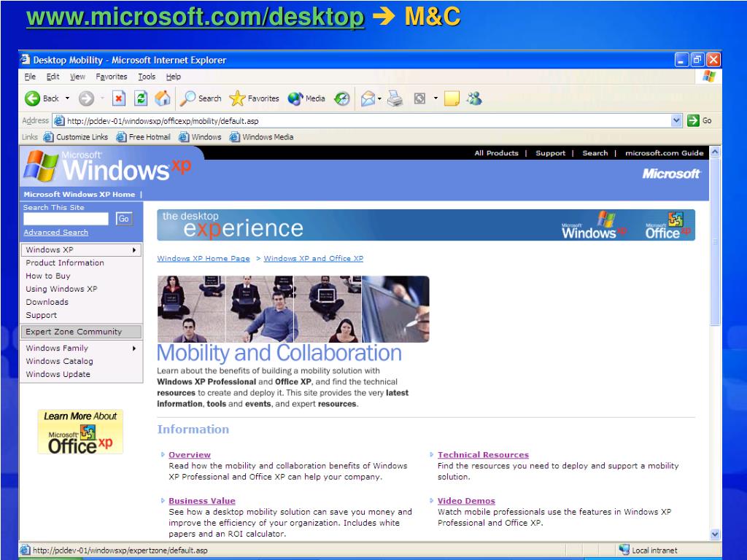Open the Business Value link
Image resolution: width=747 pixels, height=560 pixels.
(202, 501)
